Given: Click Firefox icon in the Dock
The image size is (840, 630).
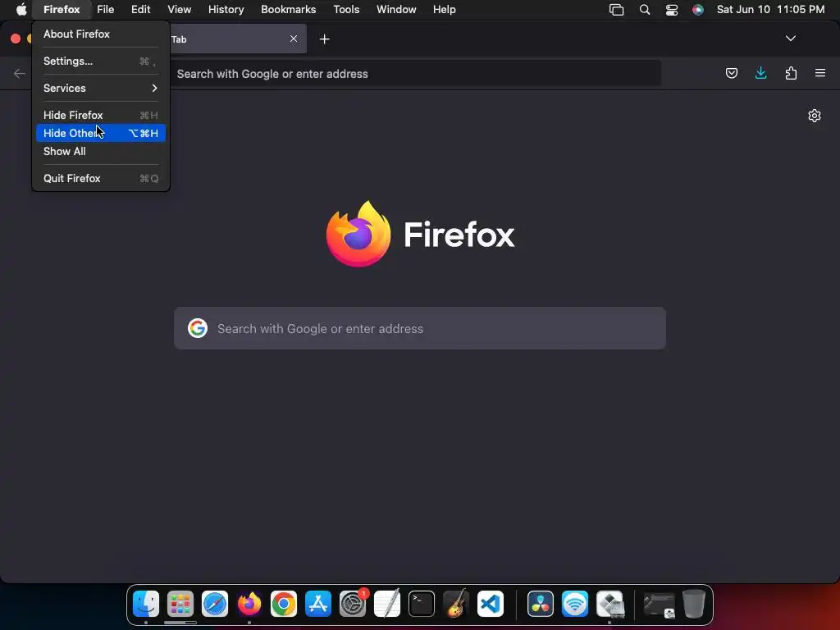Looking at the screenshot, I should [x=249, y=604].
